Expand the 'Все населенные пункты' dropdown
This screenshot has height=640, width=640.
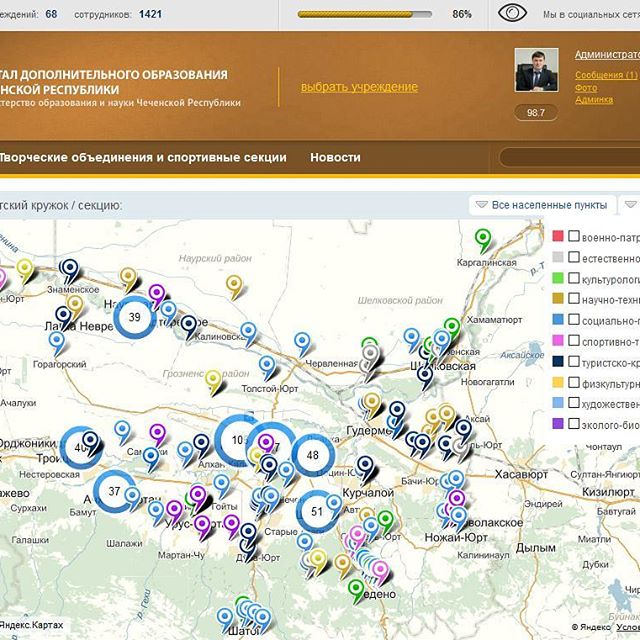[x=541, y=205]
